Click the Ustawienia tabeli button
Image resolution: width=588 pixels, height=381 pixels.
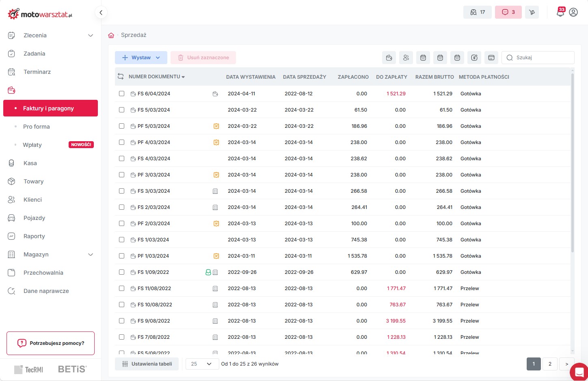coord(147,364)
